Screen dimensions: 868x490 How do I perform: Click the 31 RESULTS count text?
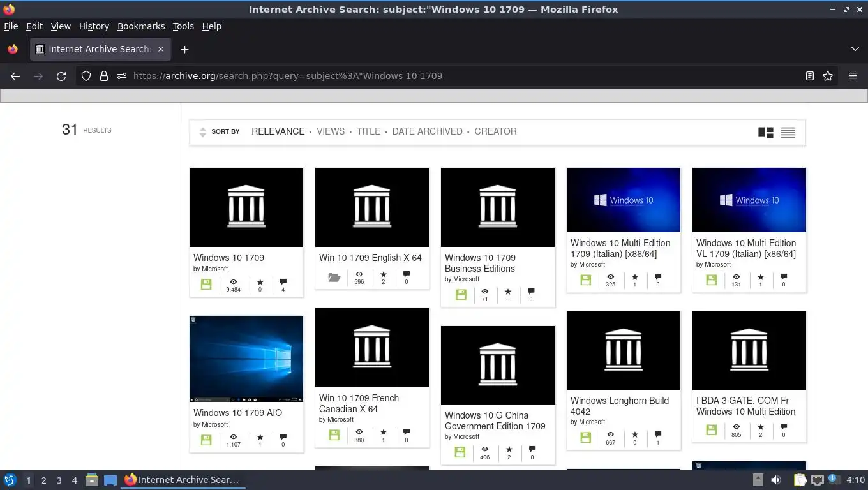click(86, 130)
